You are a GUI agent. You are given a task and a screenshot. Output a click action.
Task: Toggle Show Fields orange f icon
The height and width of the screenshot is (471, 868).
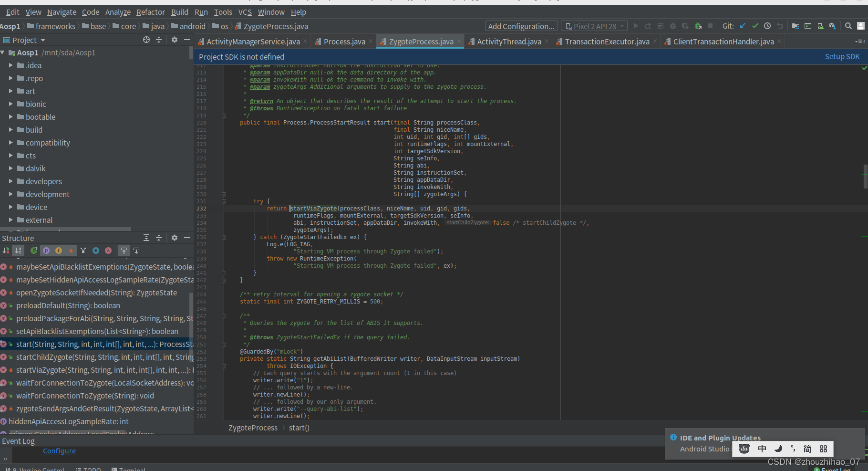point(59,251)
